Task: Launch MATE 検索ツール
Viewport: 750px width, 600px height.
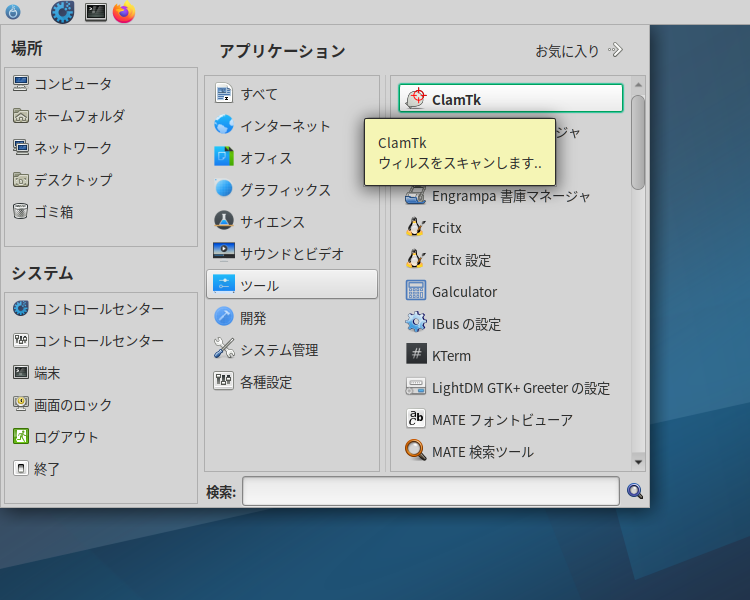Action: coord(510,451)
